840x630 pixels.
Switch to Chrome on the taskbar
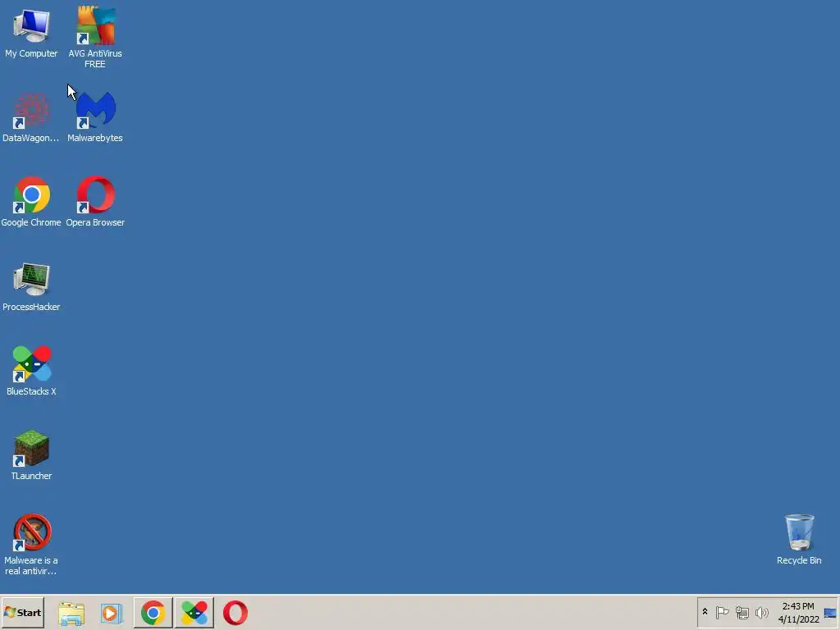[x=153, y=613]
